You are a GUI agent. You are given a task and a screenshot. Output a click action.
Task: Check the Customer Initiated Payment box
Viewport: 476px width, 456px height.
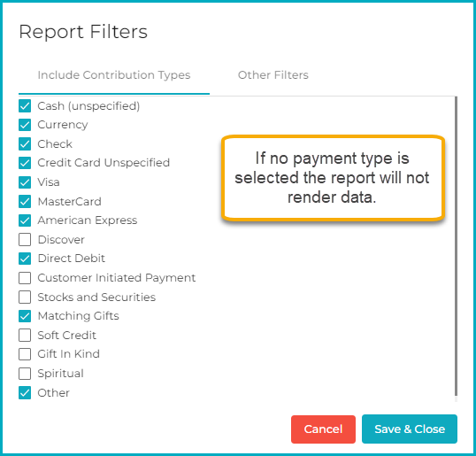[x=25, y=278]
